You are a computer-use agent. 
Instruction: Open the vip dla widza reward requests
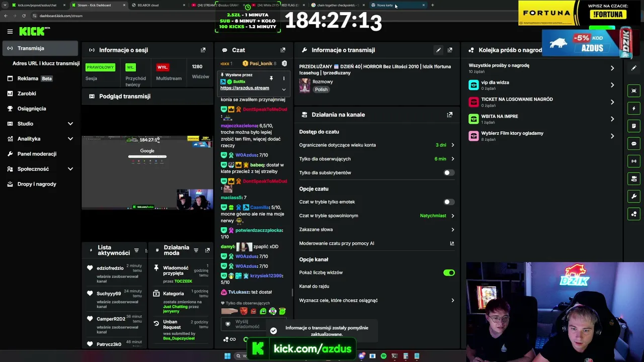tap(542, 85)
